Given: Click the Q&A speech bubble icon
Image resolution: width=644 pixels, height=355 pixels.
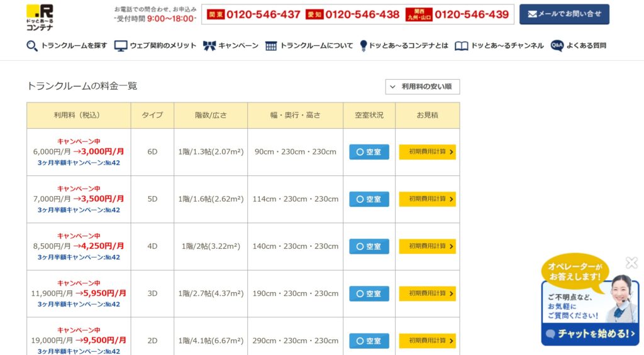Looking at the screenshot, I should coord(557,46).
